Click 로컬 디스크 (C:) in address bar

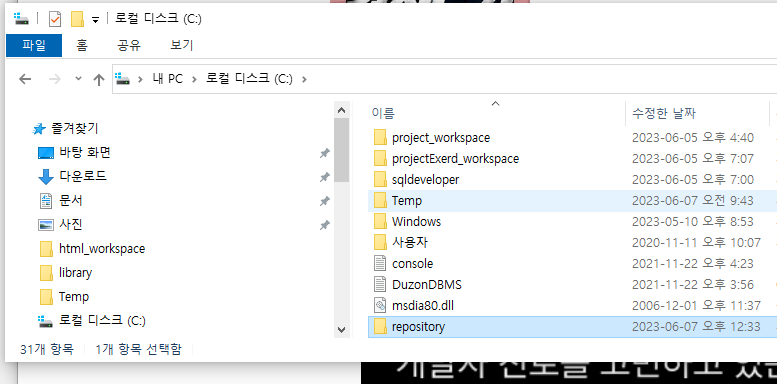coord(249,78)
